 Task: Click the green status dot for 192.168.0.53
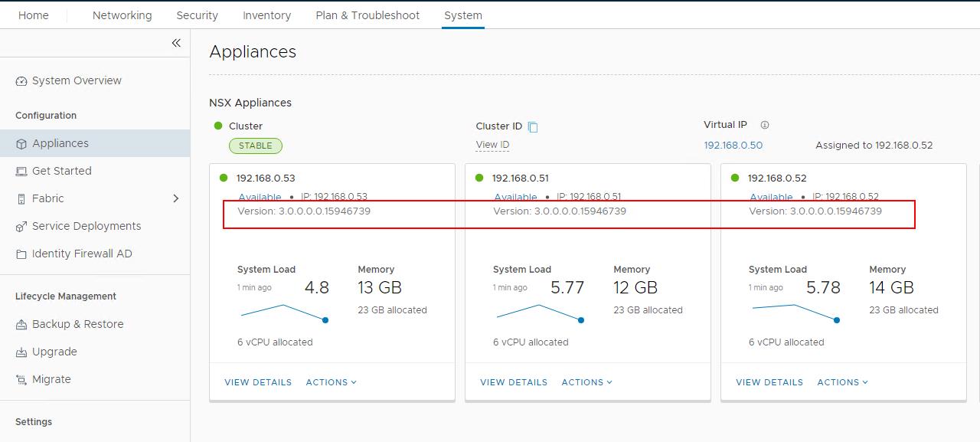(224, 178)
